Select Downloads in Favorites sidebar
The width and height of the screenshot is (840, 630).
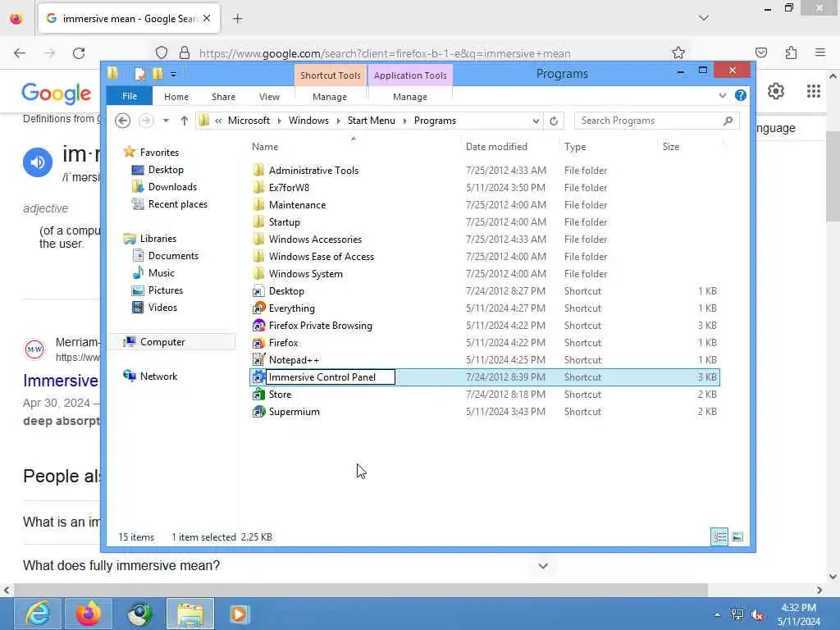[x=172, y=187]
